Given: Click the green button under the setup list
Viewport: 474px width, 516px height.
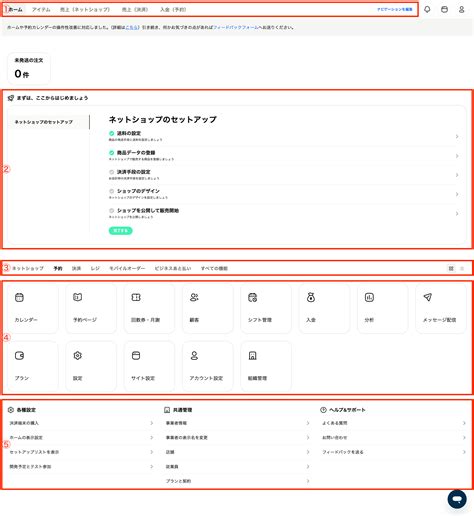Looking at the screenshot, I should (121, 231).
